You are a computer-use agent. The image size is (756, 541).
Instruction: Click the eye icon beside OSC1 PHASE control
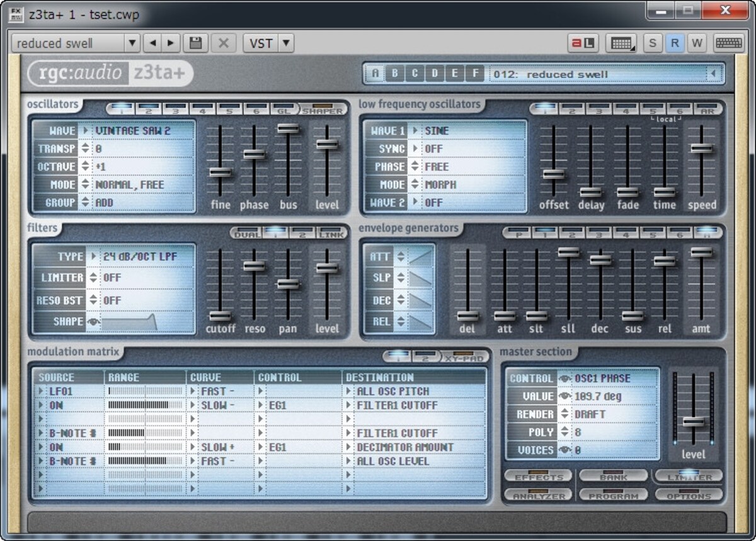click(565, 379)
